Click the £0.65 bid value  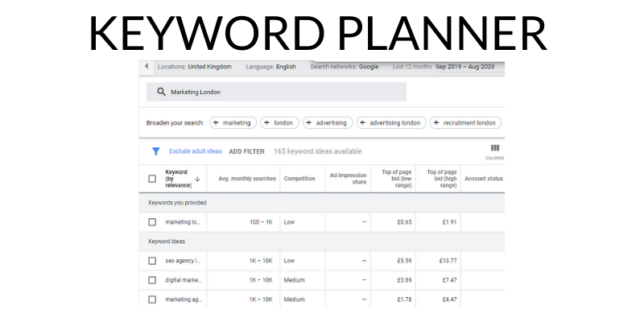[x=404, y=222]
